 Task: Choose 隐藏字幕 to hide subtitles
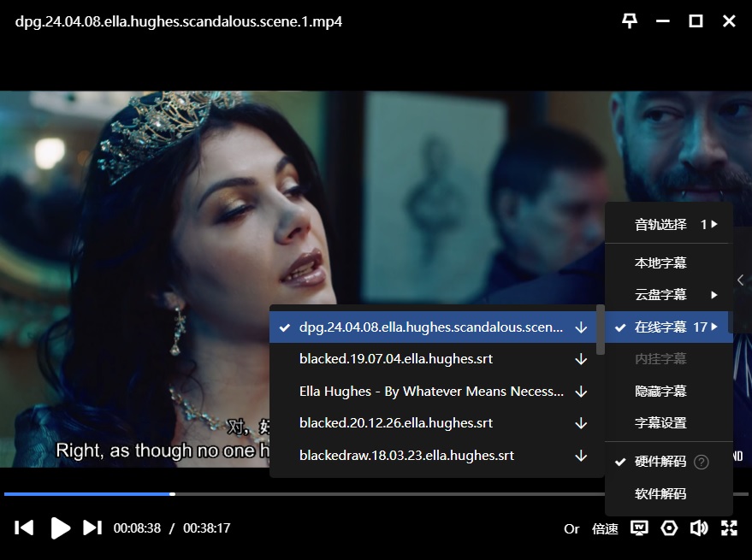tap(660, 391)
